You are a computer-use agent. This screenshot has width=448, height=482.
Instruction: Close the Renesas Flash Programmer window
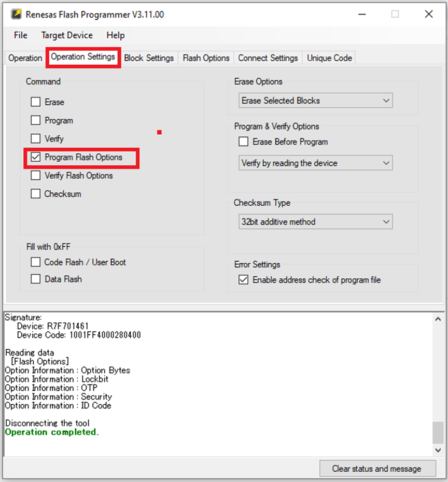[x=429, y=14]
